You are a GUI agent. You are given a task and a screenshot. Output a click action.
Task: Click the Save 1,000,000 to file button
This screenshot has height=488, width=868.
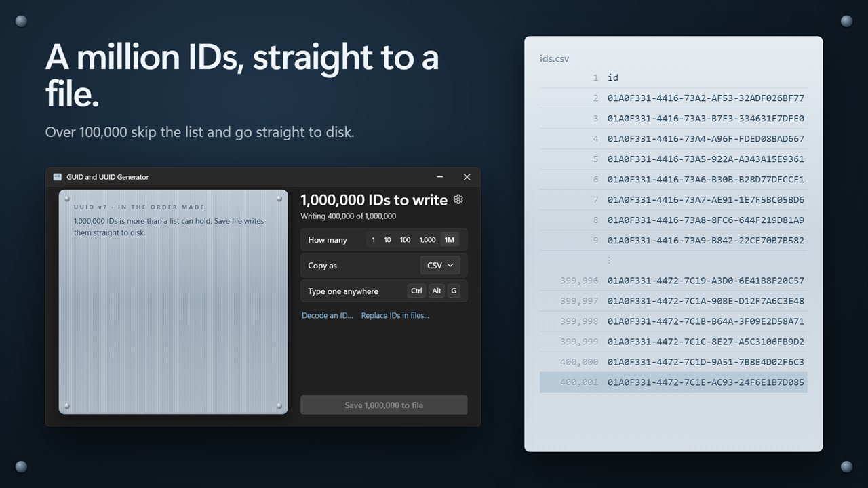pyautogui.click(x=384, y=405)
